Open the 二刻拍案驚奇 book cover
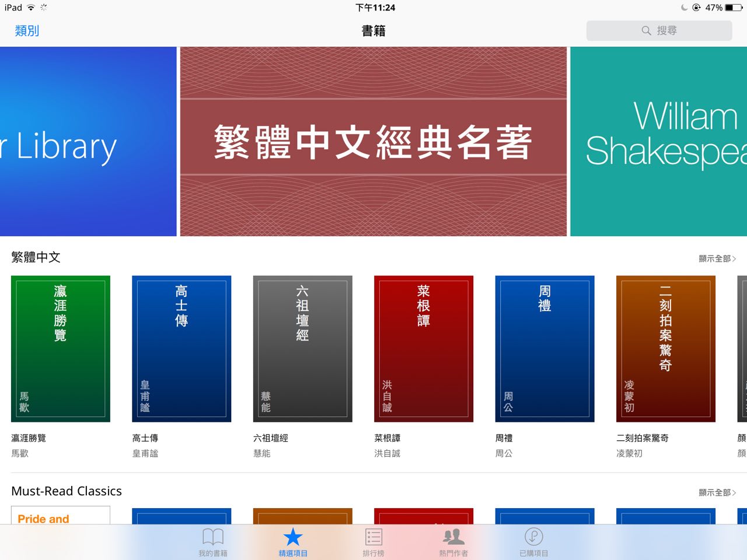 coord(666,349)
